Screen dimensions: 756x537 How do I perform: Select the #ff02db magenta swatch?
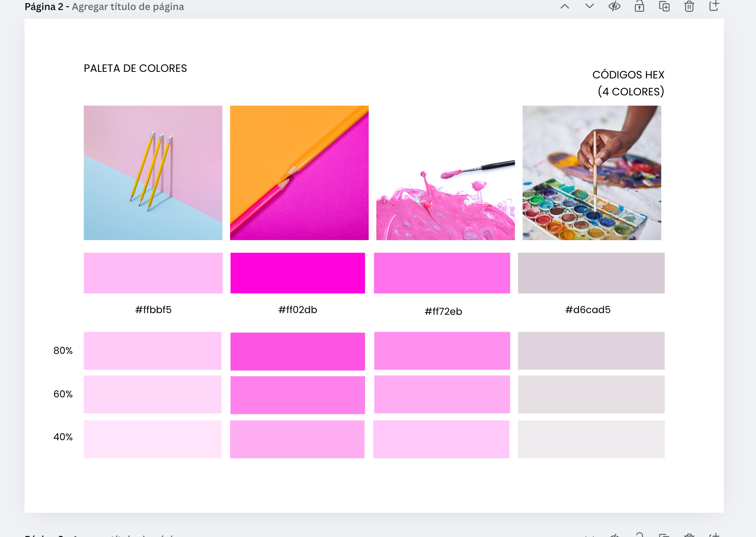[297, 273]
